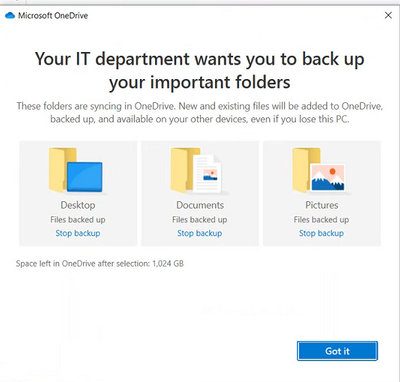
Task: Confirm by clicking the Got it button
Action: 337,351
